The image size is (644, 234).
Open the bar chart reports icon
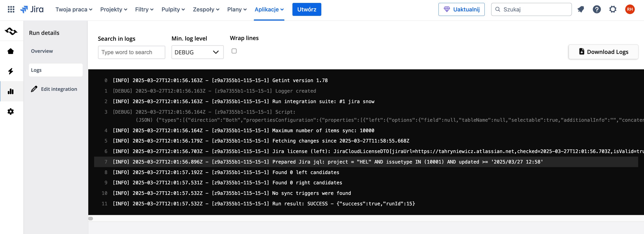pyautogui.click(x=11, y=91)
